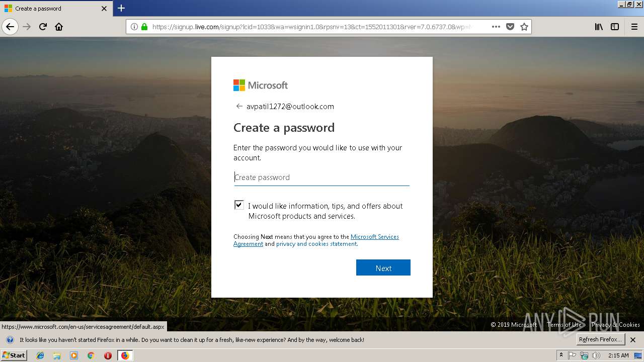
Task: Open a new tab with plus button
Action: click(121, 8)
